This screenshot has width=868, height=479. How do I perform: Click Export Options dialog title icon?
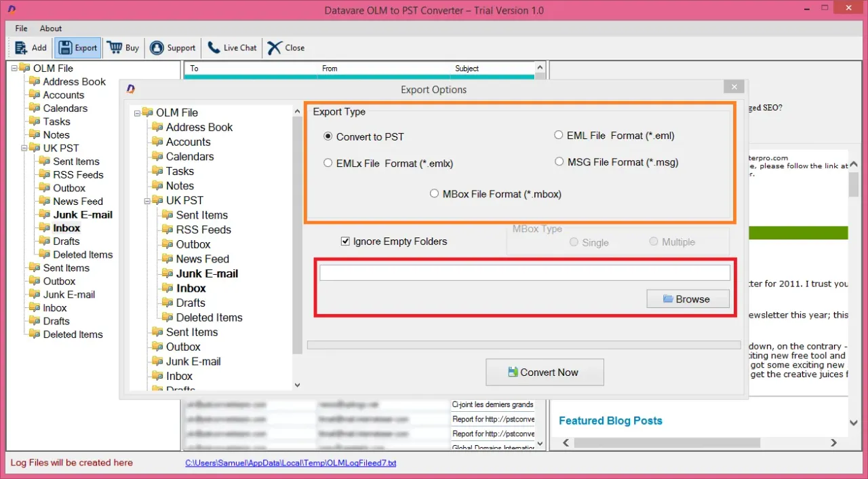point(131,88)
